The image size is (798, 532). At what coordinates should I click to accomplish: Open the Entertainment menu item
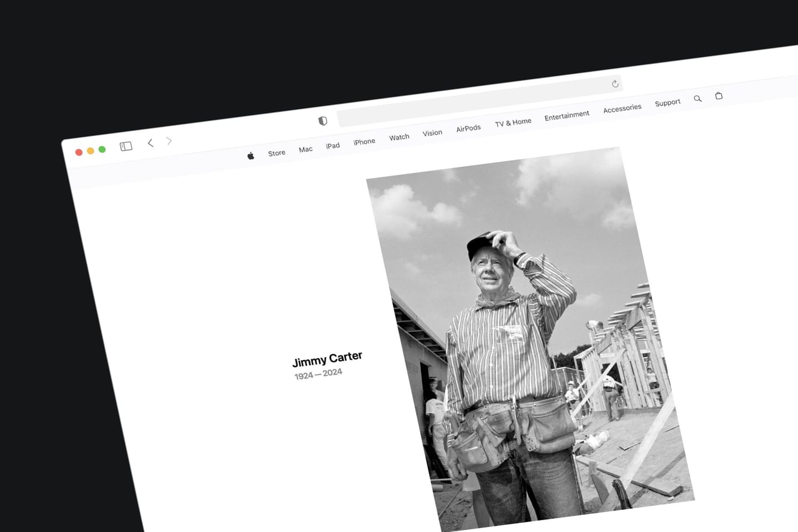pyautogui.click(x=567, y=115)
